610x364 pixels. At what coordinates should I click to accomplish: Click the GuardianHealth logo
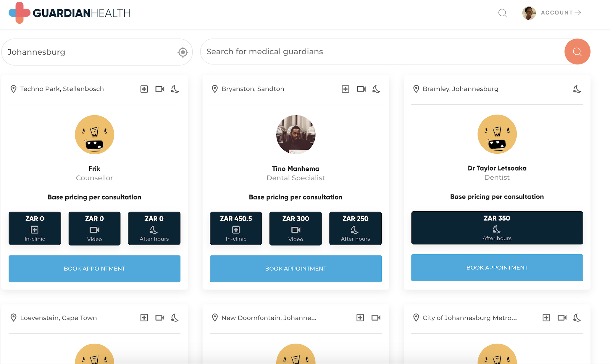[x=70, y=13]
